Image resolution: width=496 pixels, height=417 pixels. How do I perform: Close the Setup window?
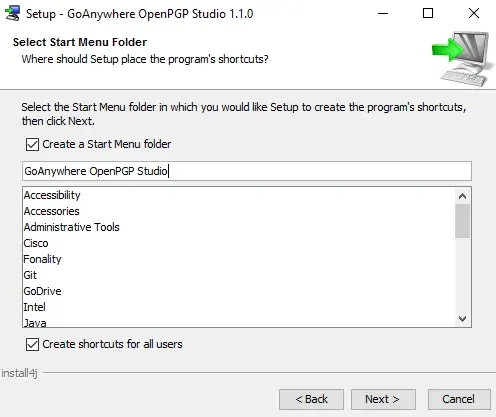pos(474,14)
